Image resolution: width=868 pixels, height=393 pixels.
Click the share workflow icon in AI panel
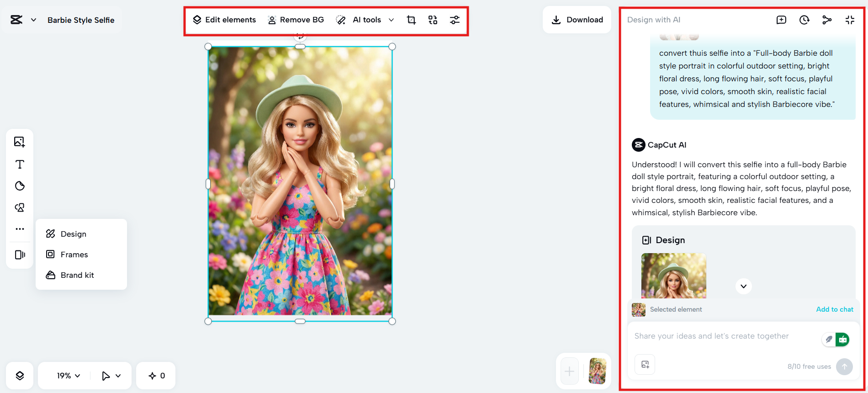click(827, 20)
